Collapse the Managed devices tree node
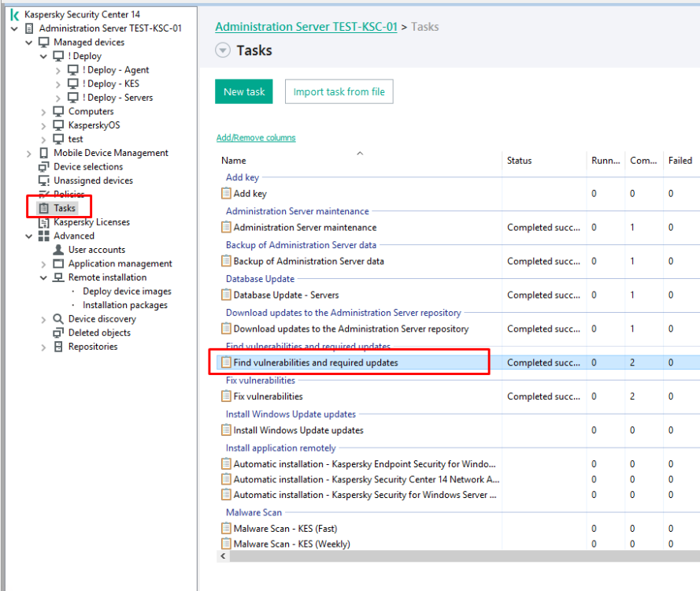This screenshot has width=700, height=591. (x=30, y=43)
